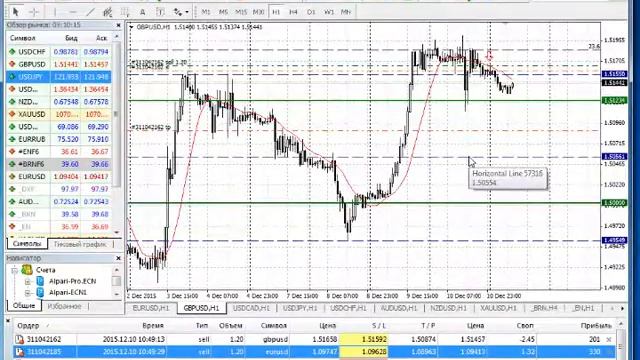This screenshot has height=360, width=640.
Task: Switch to the USDCAD,H1 chart tab
Action: click(251, 308)
